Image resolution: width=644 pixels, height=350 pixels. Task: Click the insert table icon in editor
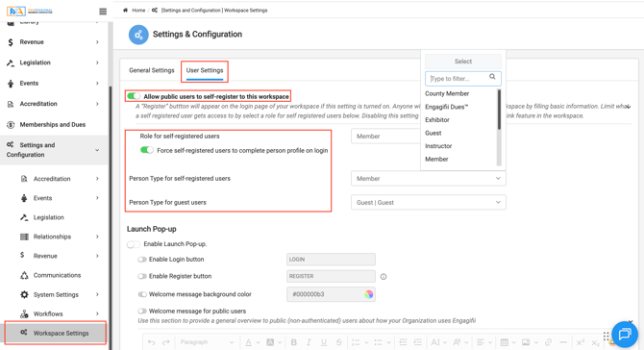click(x=505, y=342)
